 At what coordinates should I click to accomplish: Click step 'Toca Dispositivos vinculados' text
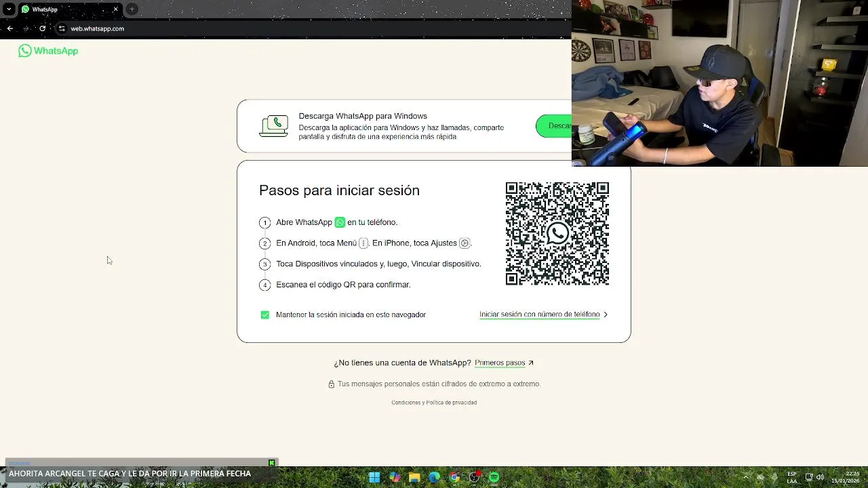coord(378,264)
